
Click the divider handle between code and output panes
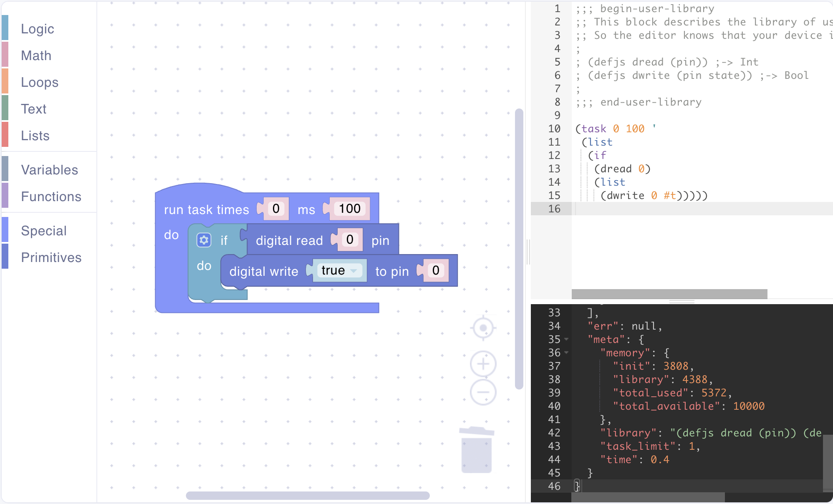tap(682, 301)
